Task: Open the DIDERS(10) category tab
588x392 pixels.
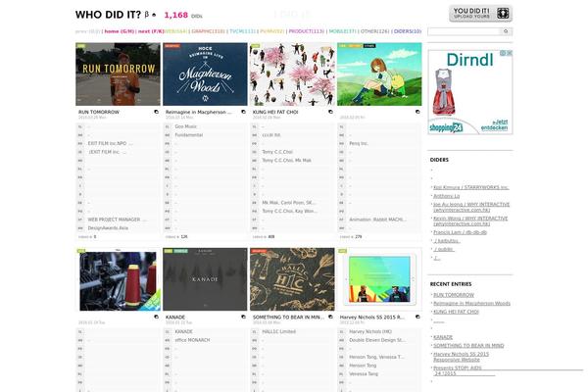Action: coord(408,31)
